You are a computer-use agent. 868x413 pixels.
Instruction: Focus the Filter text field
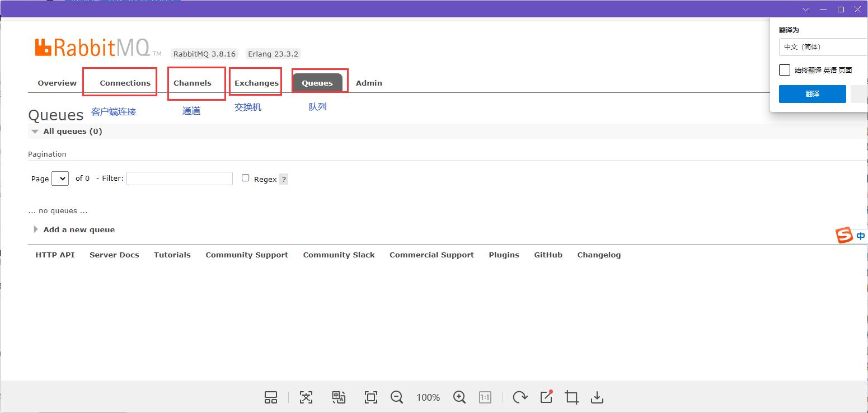click(180, 179)
